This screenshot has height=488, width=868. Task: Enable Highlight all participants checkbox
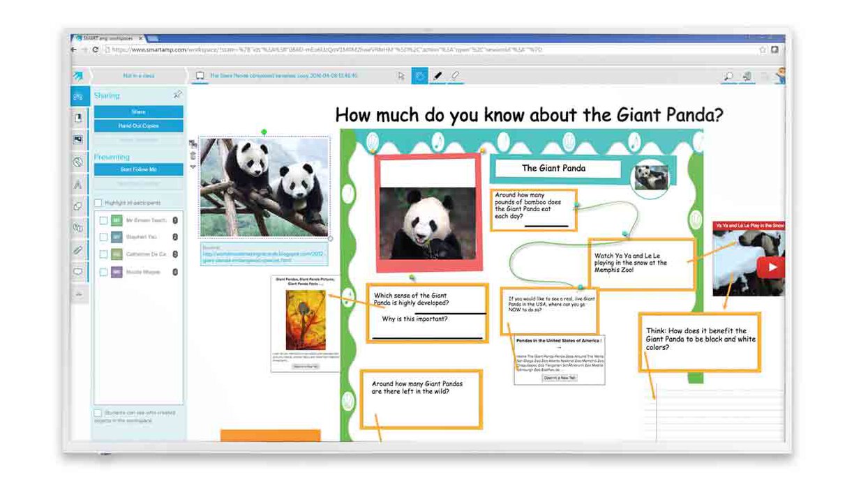tap(98, 203)
